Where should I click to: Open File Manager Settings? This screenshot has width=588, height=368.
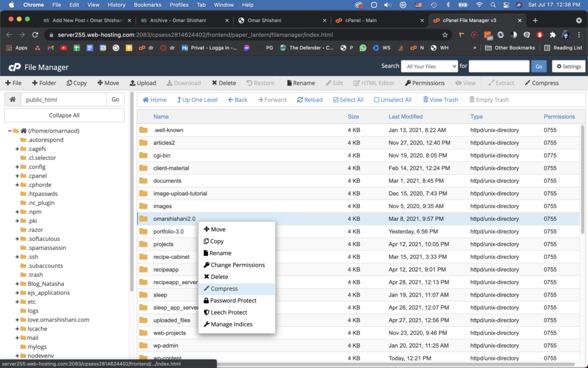click(x=568, y=66)
